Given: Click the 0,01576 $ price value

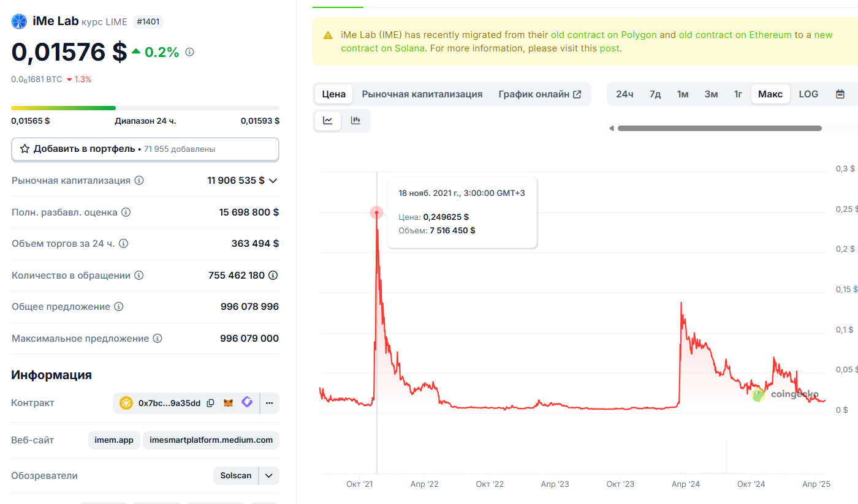Looking at the screenshot, I should (69, 52).
